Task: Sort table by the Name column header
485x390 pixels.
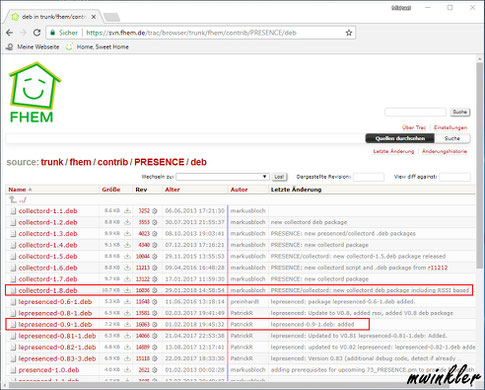Action: (x=17, y=189)
